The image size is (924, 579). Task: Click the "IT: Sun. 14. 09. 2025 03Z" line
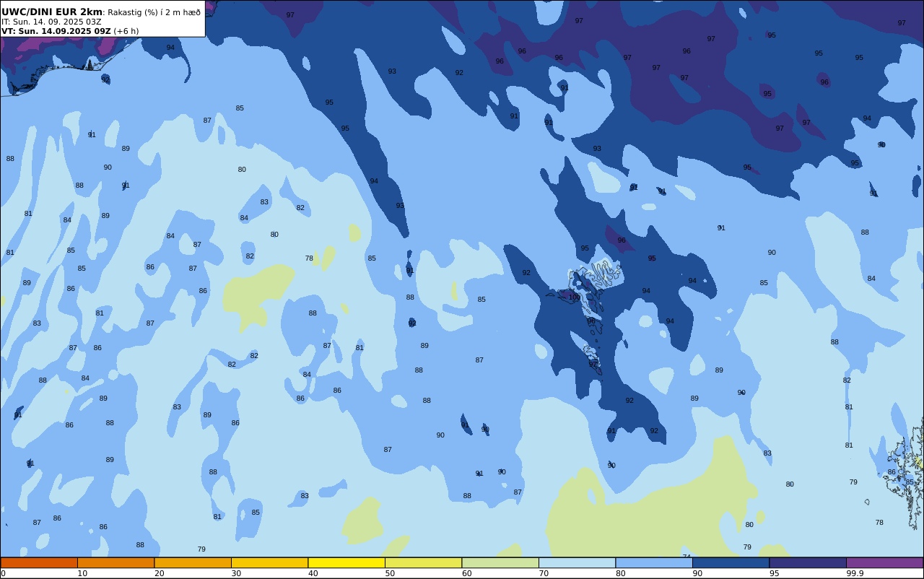pyautogui.click(x=51, y=22)
